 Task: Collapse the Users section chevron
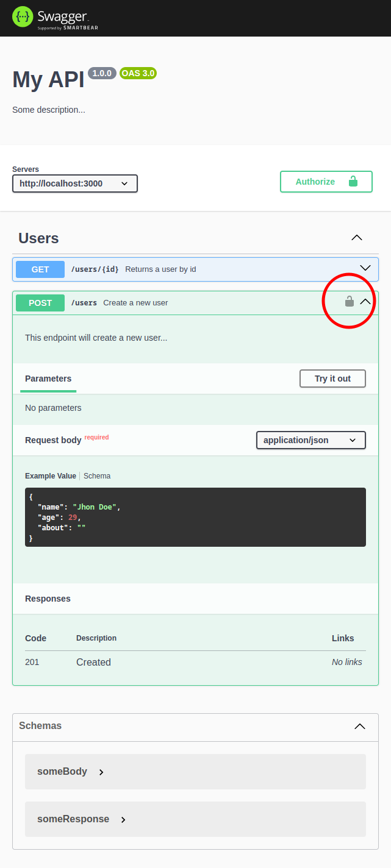pos(357,238)
